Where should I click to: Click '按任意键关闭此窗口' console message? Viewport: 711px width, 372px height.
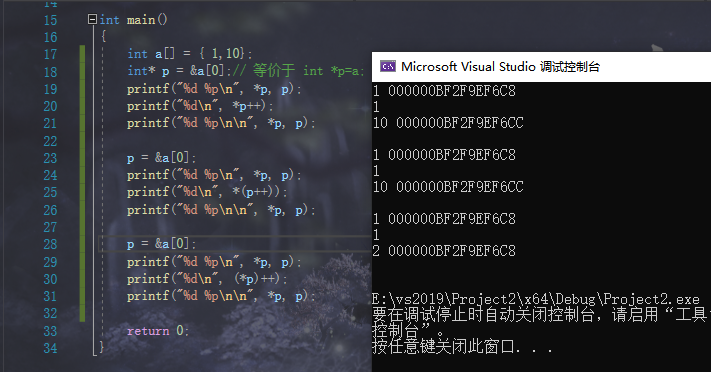(463, 347)
